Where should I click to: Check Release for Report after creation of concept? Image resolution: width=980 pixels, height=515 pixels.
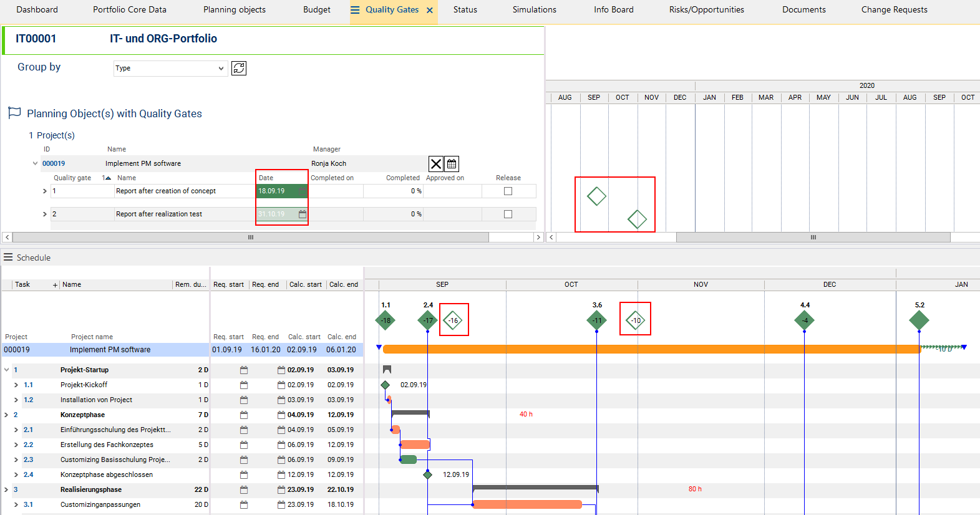click(x=508, y=191)
